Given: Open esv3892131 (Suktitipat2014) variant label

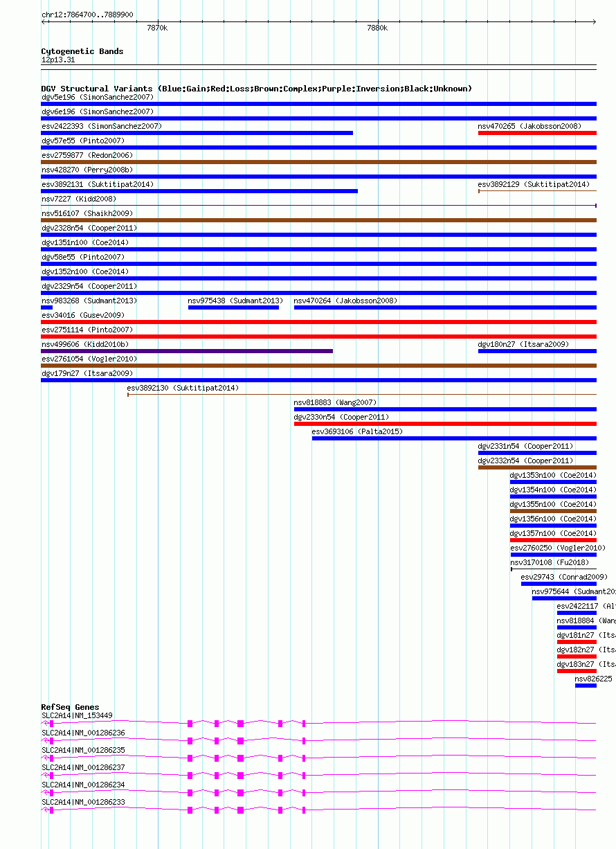Looking at the screenshot, I should pyautogui.click(x=98, y=184).
